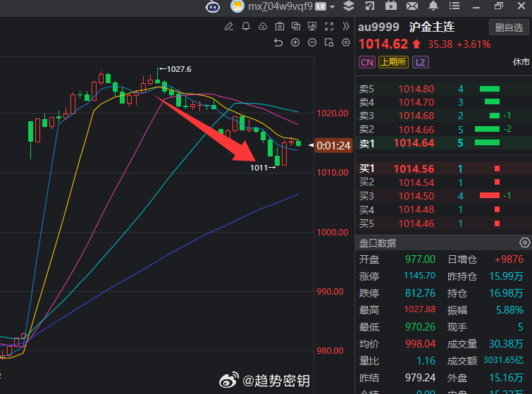This screenshot has height=394, width=532.
Task: Click the 删自选 button
Action: 509,27
